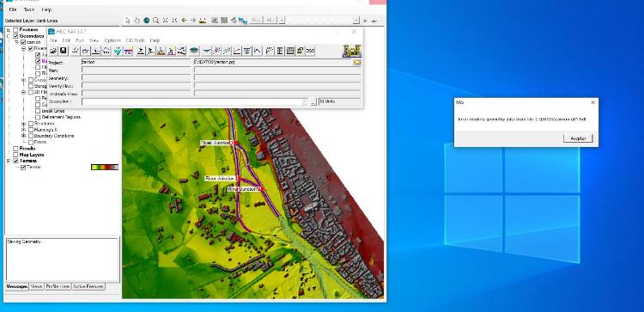Image resolution: width=644 pixels, height=312 pixels.
Task: Expand the Boundary Conditions tree node
Action: (x=24, y=136)
